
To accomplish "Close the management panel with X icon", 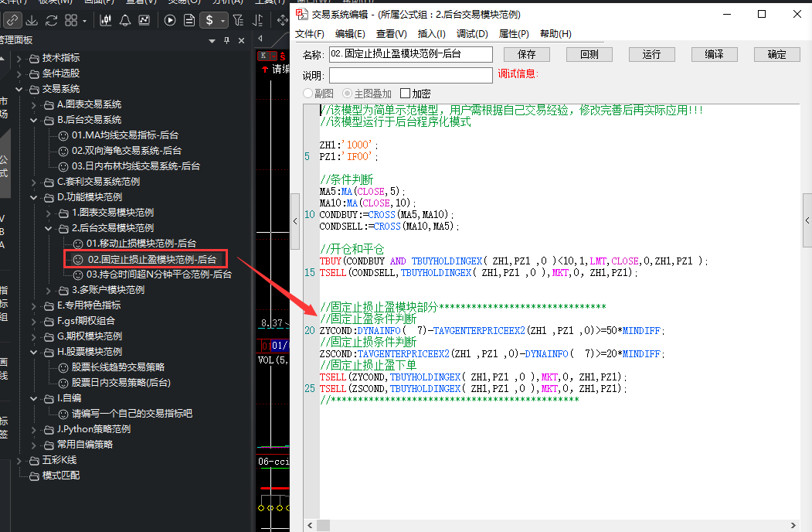I will [x=241, y=40].
